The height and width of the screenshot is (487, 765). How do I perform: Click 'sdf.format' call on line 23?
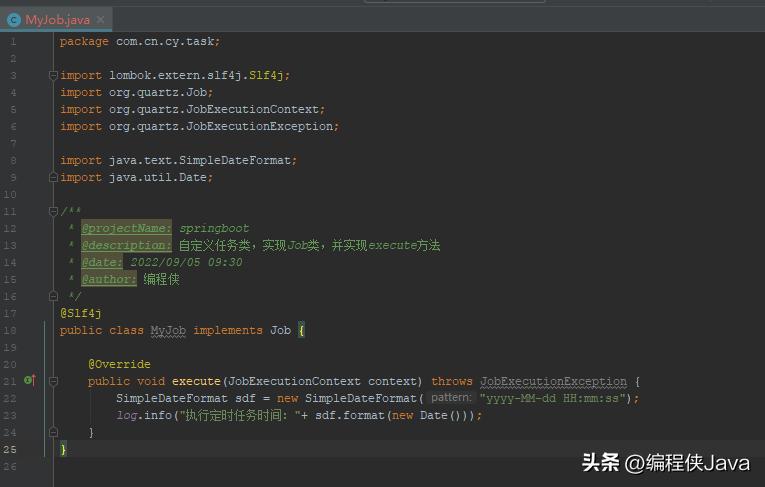tap(350, 415)
